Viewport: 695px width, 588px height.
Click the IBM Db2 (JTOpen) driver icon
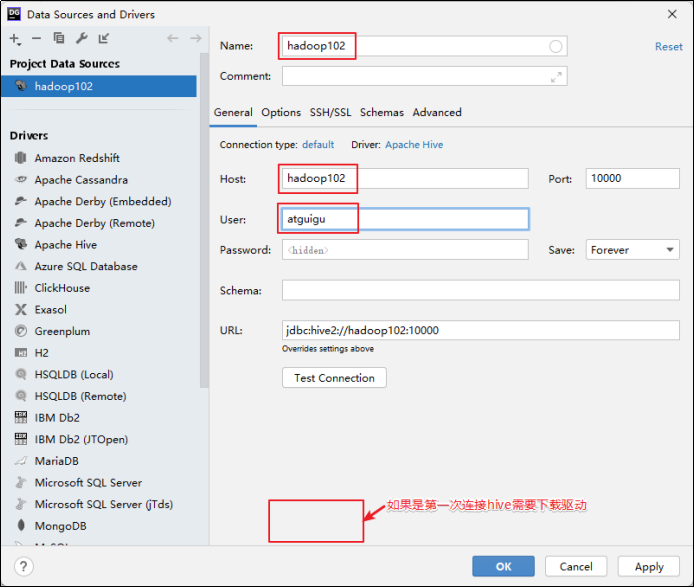20,439
